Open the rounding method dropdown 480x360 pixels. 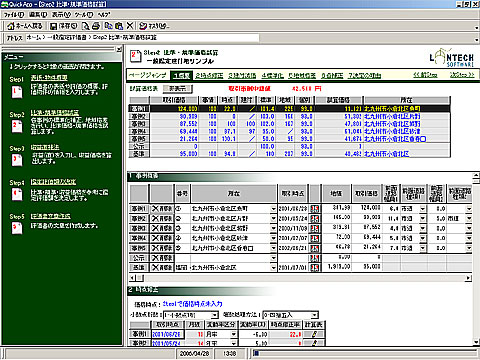click(x=314, y=315)
